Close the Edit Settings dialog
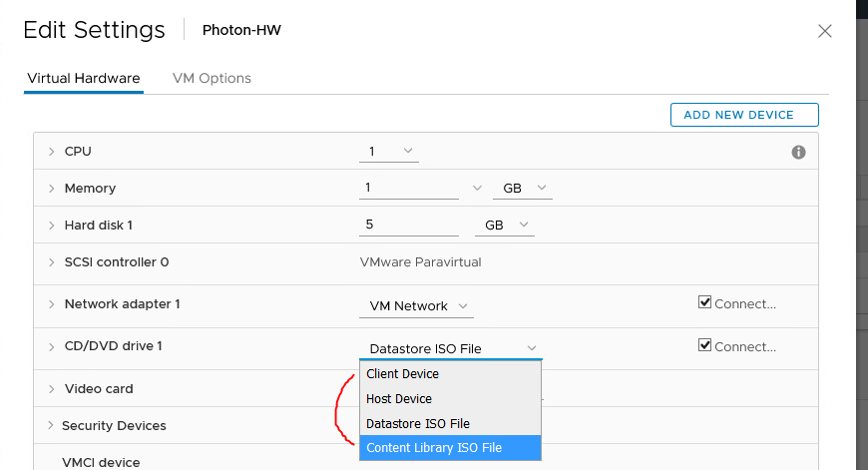This screenshot has width=868, height=470. tap(825, 31)
